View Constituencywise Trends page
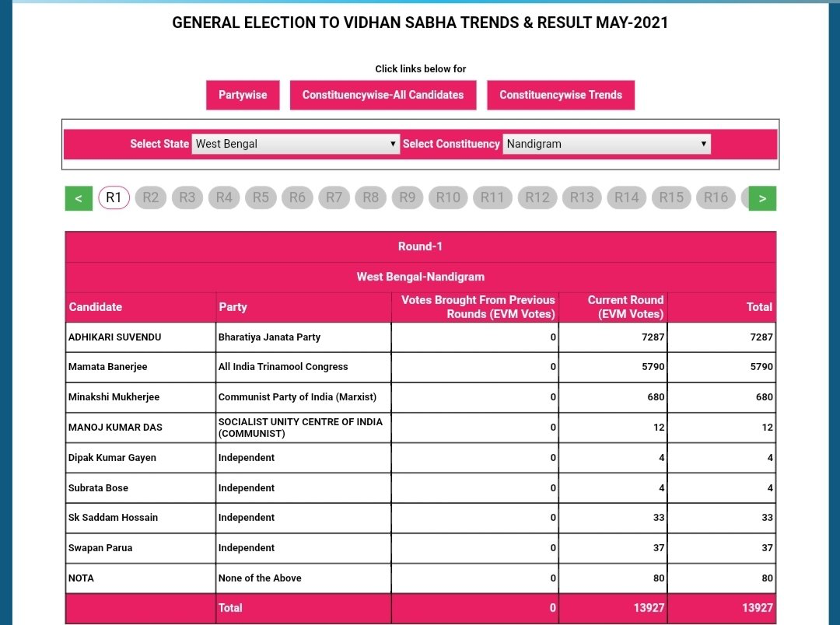 (x=561, y=95)
